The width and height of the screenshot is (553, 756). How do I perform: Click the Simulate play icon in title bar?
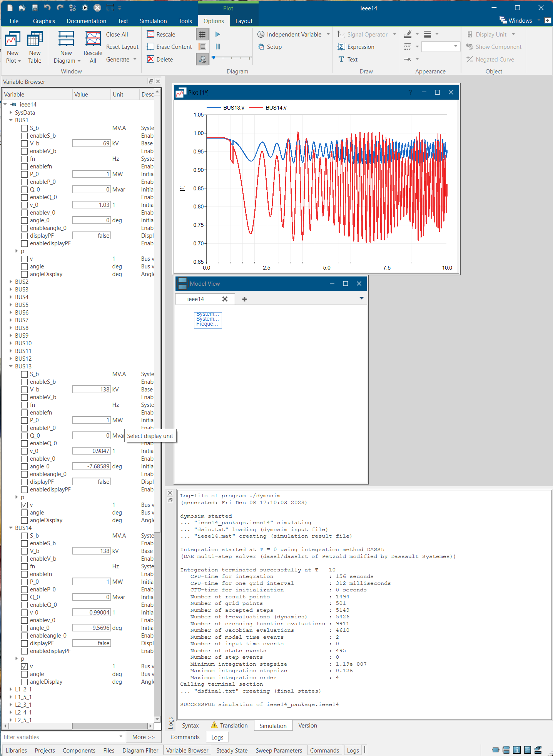[x=85, y=8]
